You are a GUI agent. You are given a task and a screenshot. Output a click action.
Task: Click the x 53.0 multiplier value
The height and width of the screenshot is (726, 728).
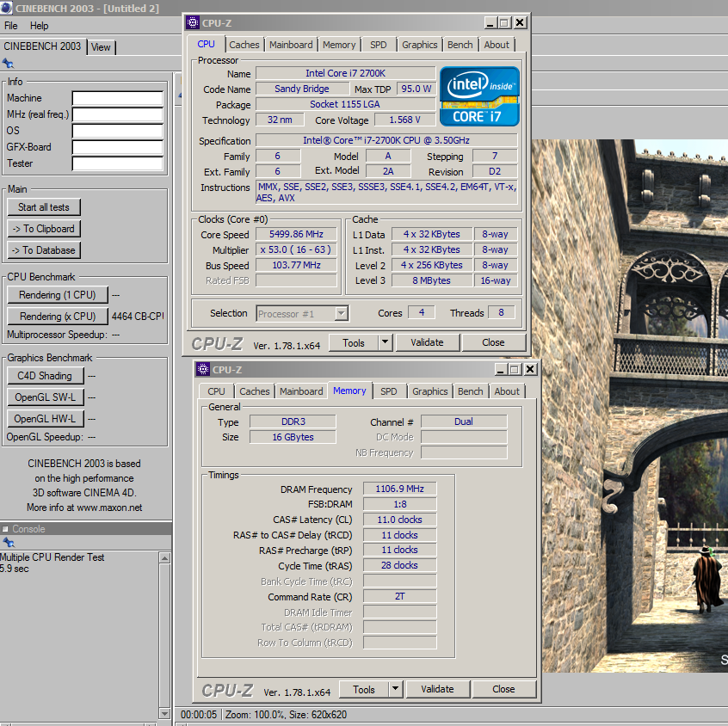pyautogui.click(x=296, y=249)
